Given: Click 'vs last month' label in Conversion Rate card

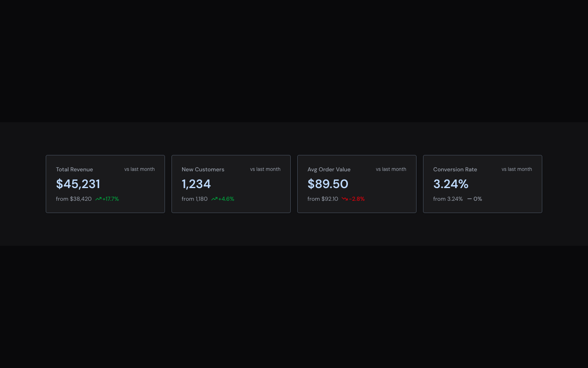Looking at the screenshot, I should pyautogui.click(x=517, y=169).
